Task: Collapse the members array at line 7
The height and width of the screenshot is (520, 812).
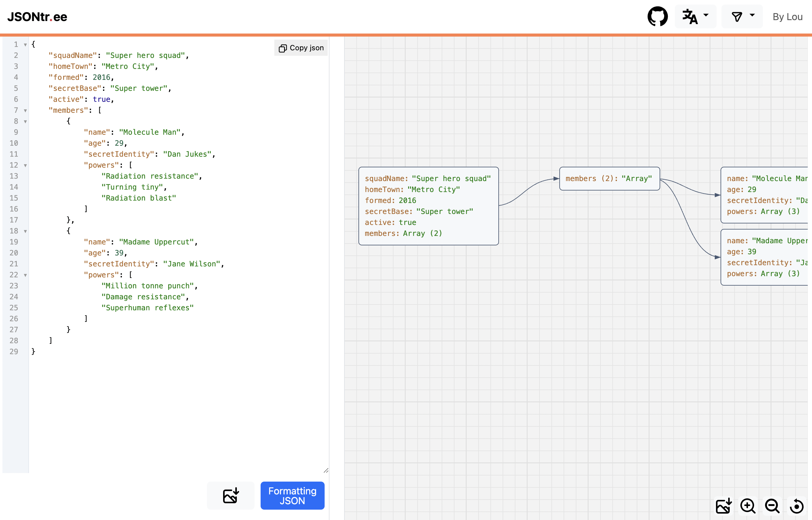Action: 25,110
